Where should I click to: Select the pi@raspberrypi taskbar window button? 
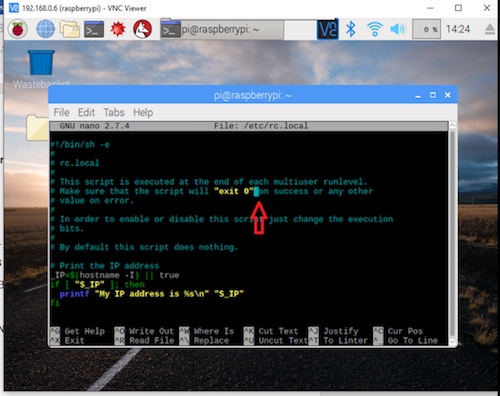pyautogui.click(x=222, y=30)
